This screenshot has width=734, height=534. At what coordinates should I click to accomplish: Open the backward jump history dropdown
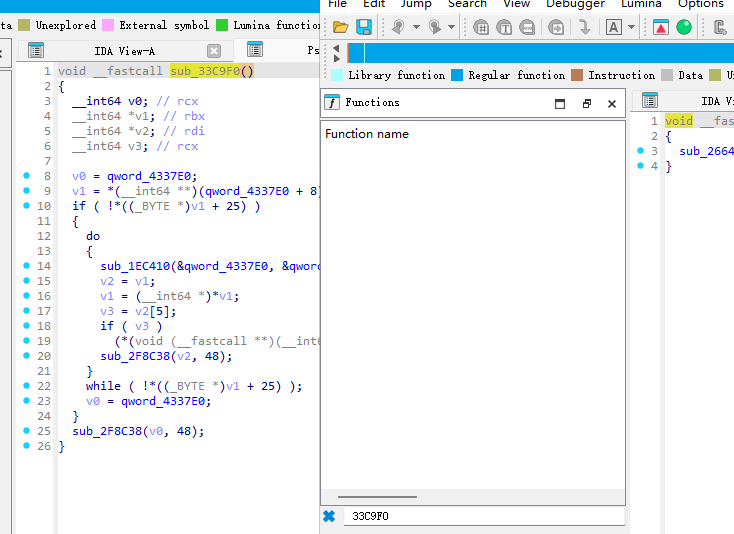click(x=416, y=27)
